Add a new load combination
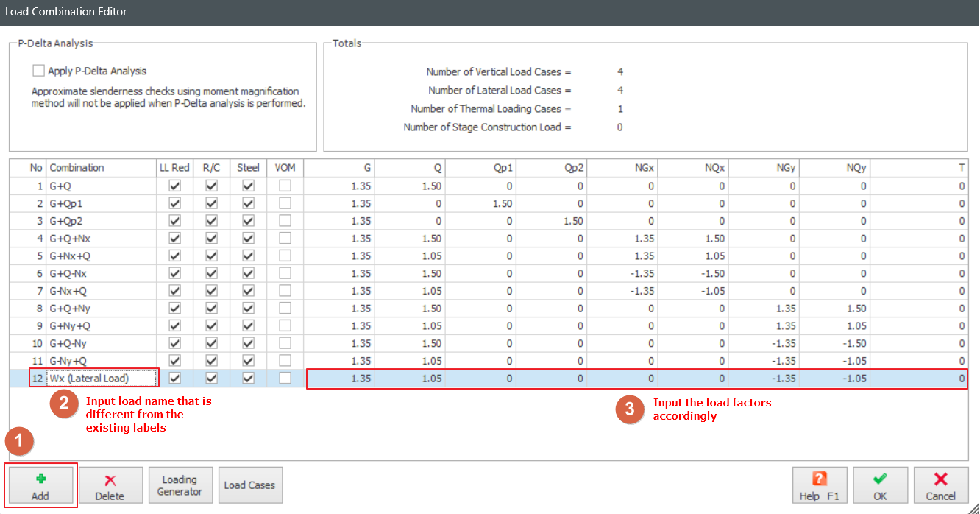The image size is (980, 514). (x=40, y=485)
